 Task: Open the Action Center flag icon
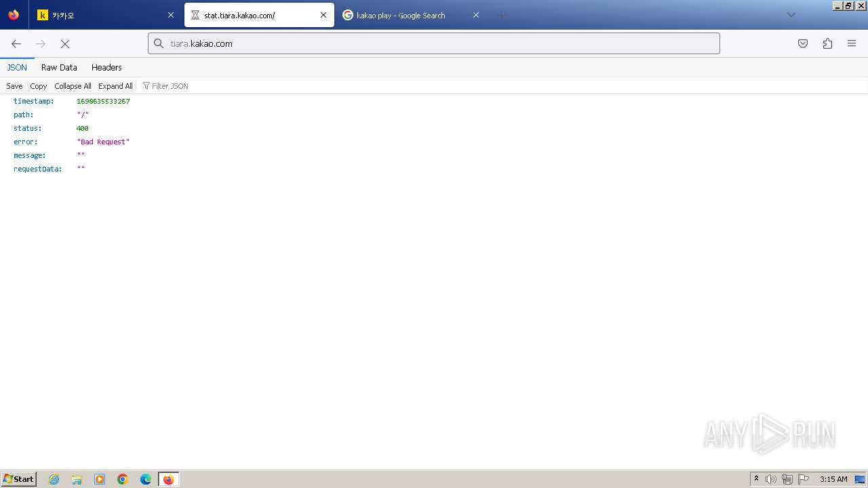(x=804, y=479)
